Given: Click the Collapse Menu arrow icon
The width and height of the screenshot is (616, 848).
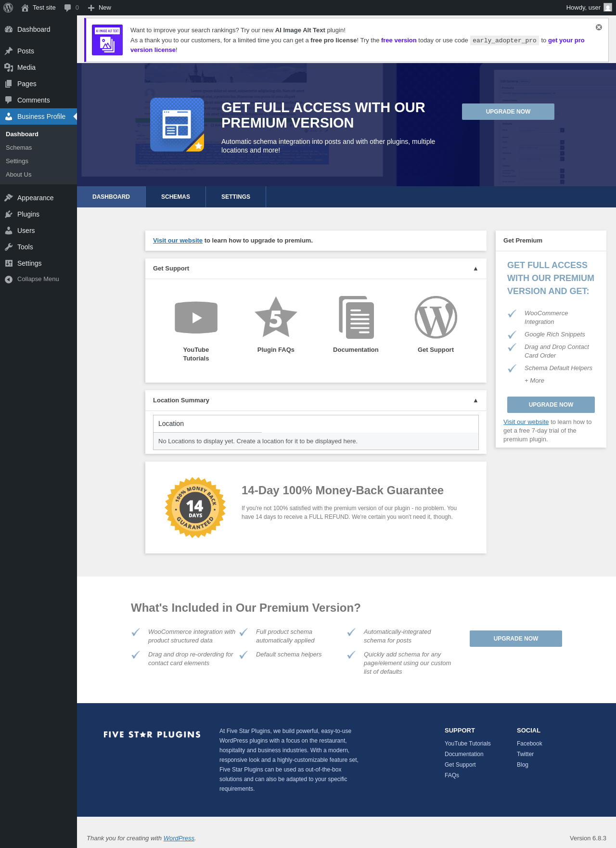Looking at the screenshot, I should point(9,280).
